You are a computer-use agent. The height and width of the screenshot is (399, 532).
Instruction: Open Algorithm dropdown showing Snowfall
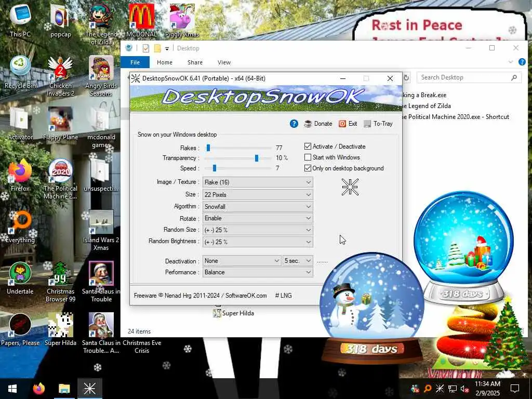click(x=258, y=206)
